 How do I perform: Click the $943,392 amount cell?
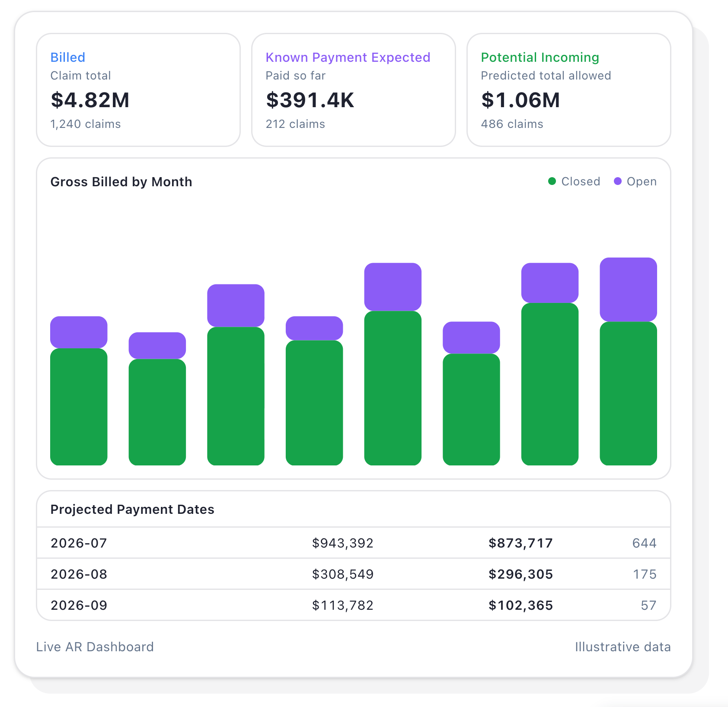click(x=343, y=543)
